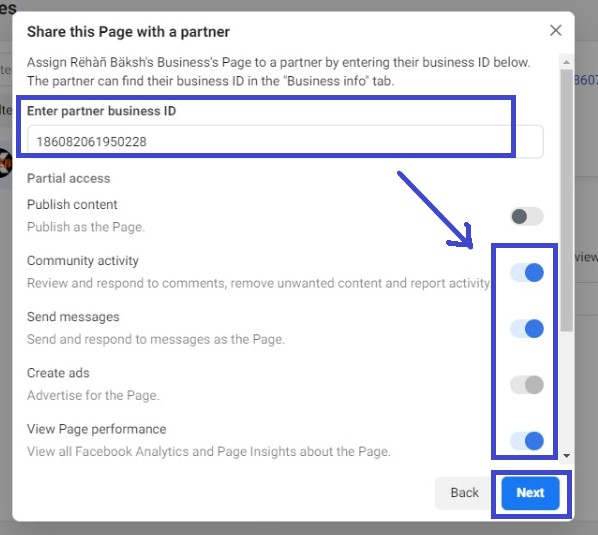Proceed with the Next button
This screenshot has width=598, height=535.
point(530,493)
